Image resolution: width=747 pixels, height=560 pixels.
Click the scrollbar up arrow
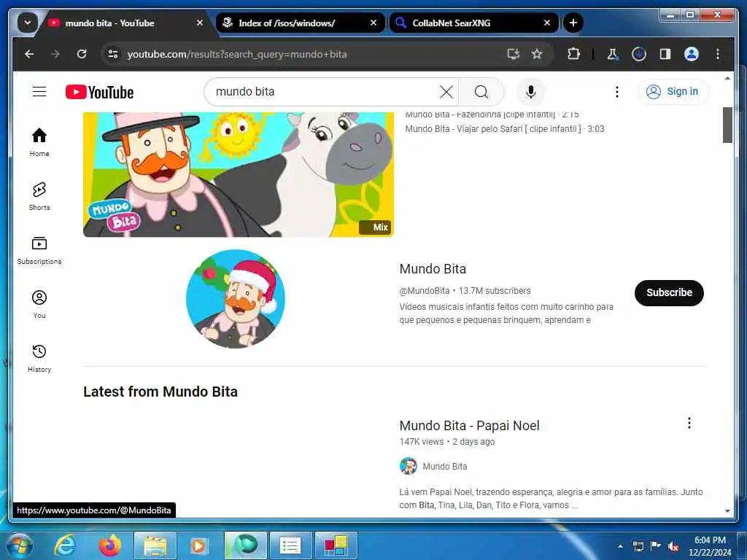727,78
